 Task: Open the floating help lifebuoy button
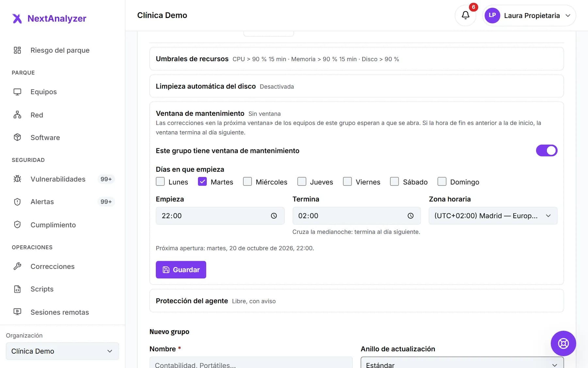coord(563,343)
